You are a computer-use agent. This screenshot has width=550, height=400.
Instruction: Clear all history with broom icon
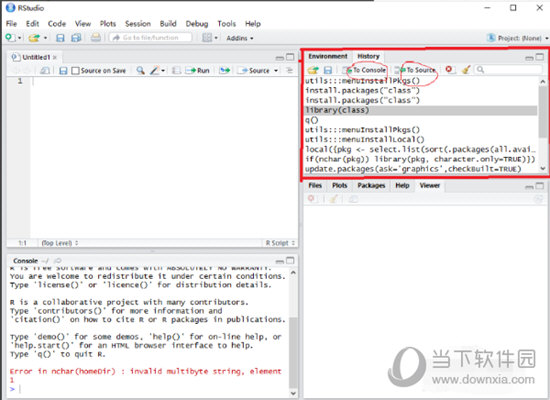click(x=466, y=70)
